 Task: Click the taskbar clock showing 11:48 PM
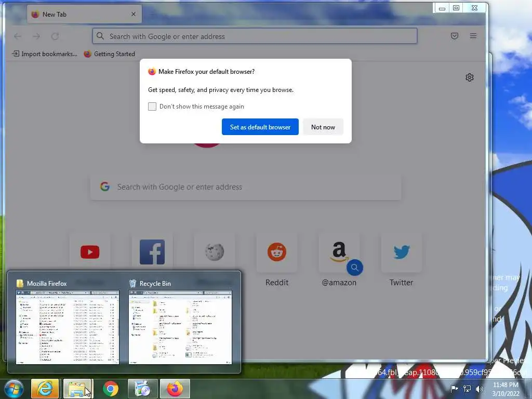[506, 389]
